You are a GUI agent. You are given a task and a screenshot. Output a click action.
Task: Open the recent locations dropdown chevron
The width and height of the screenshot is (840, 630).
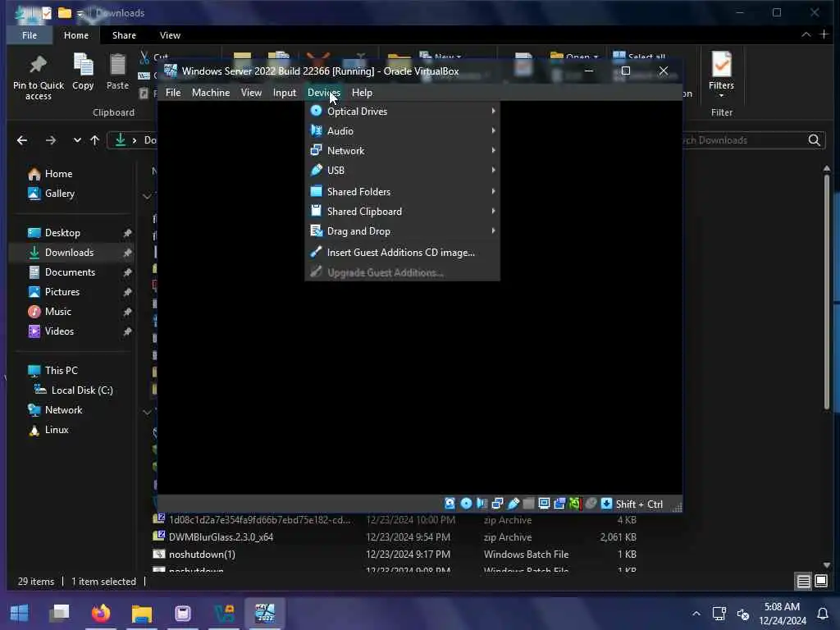[x=77, y=140]
